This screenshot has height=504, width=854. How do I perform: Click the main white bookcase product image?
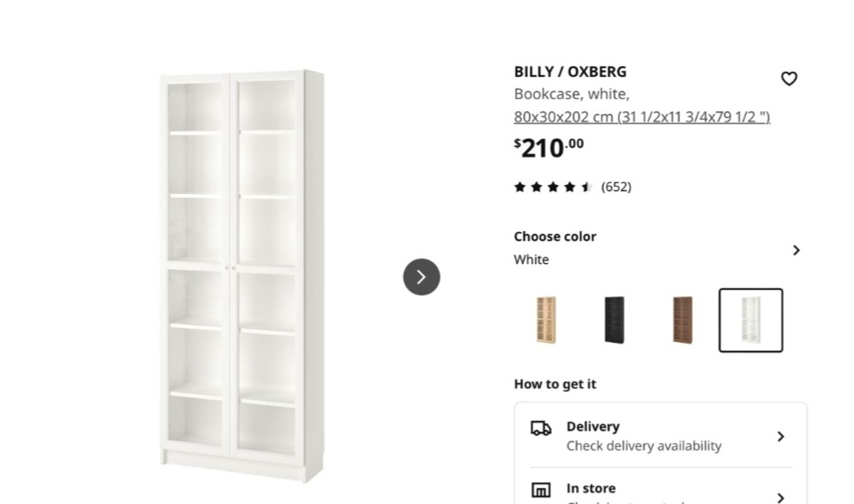click(242, 276)
